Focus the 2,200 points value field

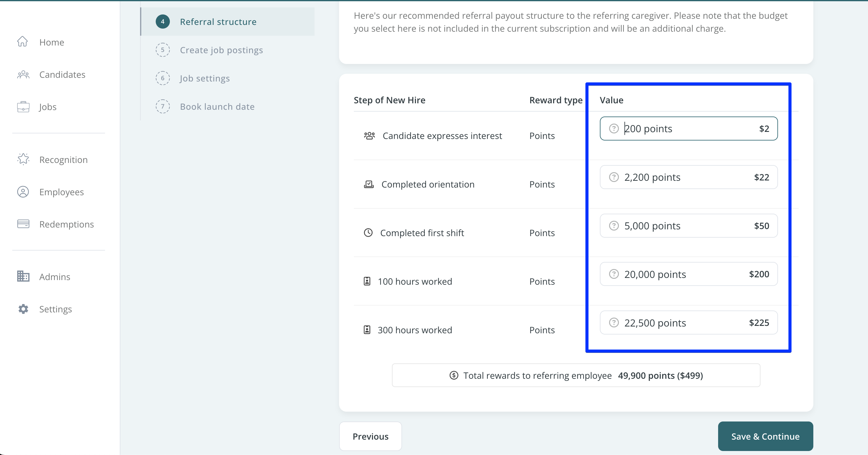[x=688, y=177]
